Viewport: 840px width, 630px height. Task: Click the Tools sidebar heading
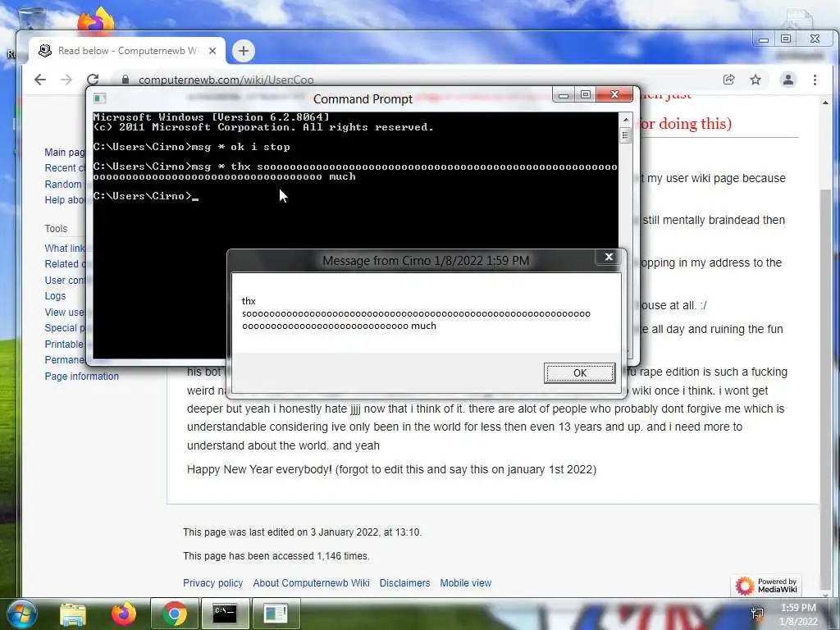(x=57, y=228)
